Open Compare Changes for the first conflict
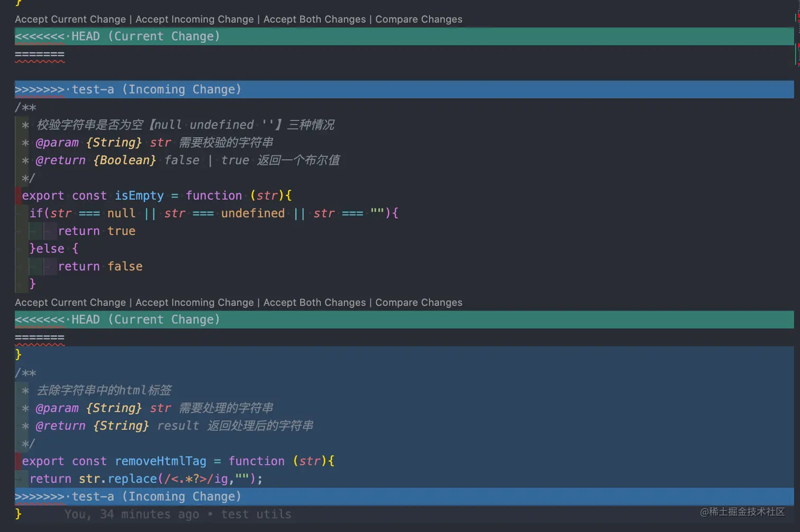The width and height of the screenshot is (800, 532). coord(419,19)
